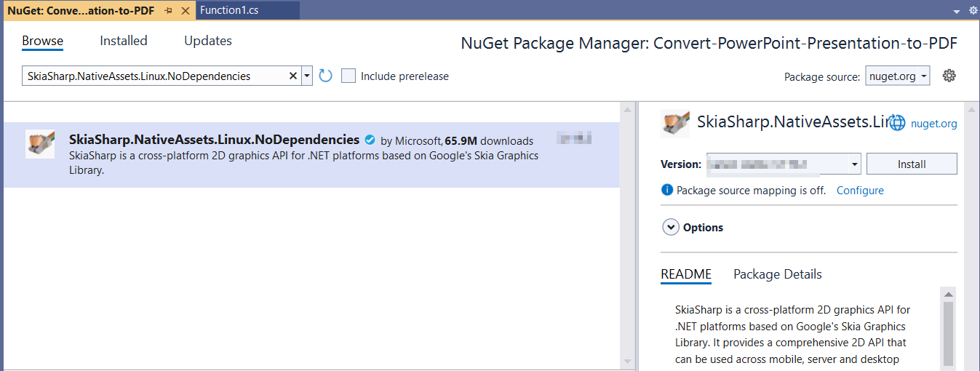Clear the search text with X
Viewport: 980px width, 371px height.
point(293,76)
